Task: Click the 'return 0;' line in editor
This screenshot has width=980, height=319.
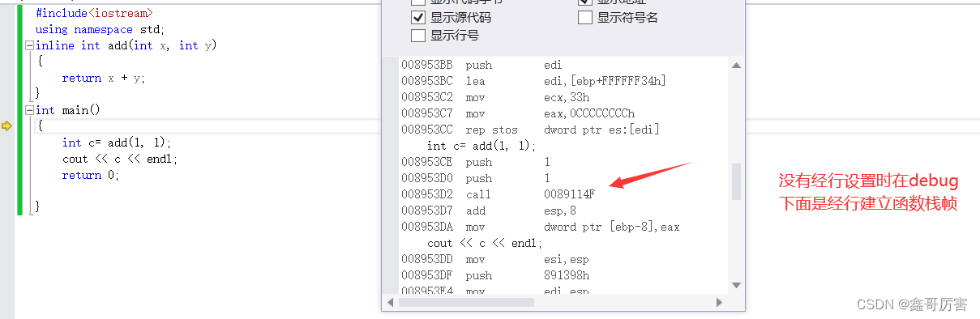Action: point(91,175)
